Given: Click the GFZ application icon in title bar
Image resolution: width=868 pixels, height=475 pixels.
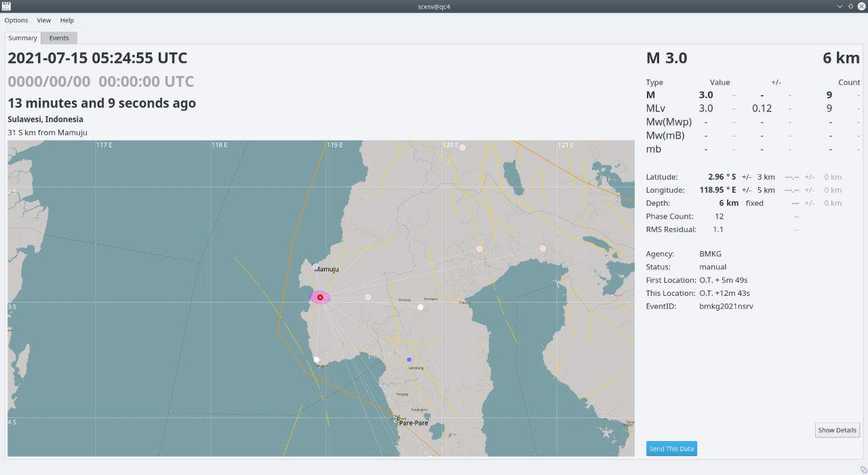Looking at the screenshot, I should [x=6, y=6].
